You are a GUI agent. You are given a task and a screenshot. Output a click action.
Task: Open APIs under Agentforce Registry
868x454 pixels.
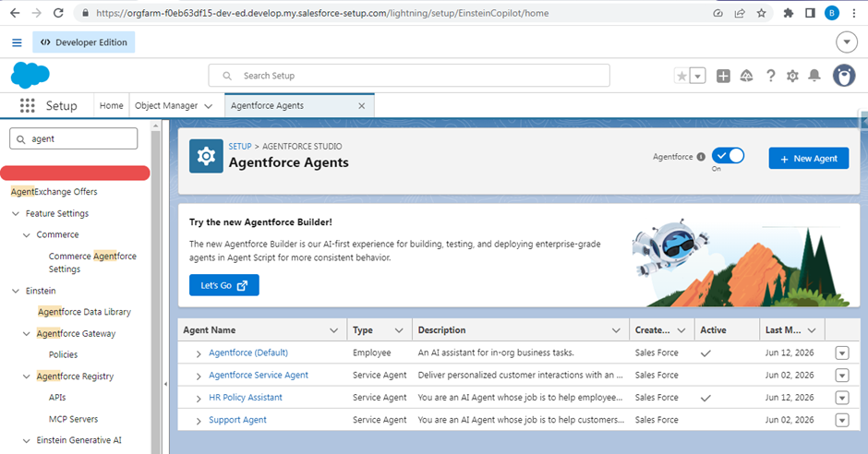[x=57, y=397]
